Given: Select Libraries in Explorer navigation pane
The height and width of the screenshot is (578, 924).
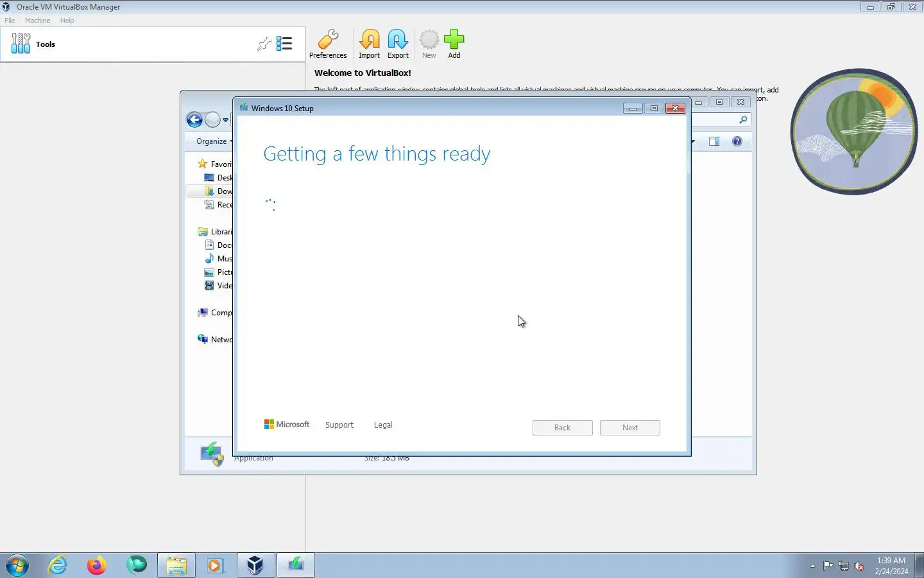Looking at the screenshot, I should (215, 232).
